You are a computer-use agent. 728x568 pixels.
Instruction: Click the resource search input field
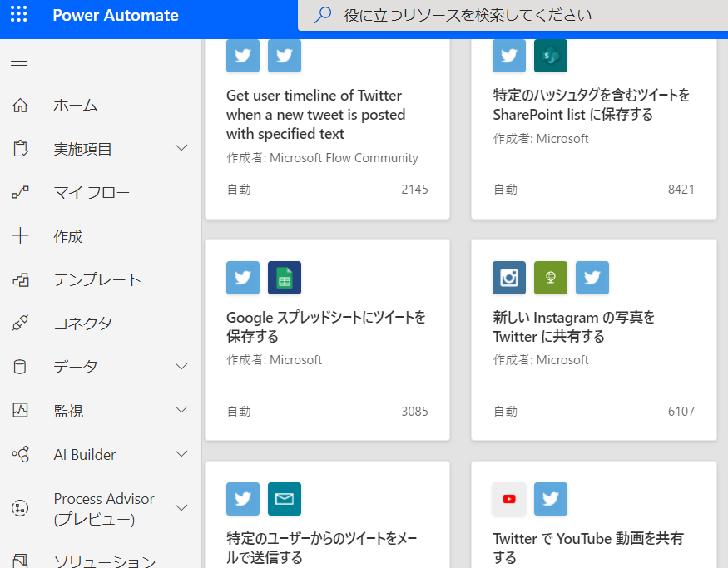[513, 15]
